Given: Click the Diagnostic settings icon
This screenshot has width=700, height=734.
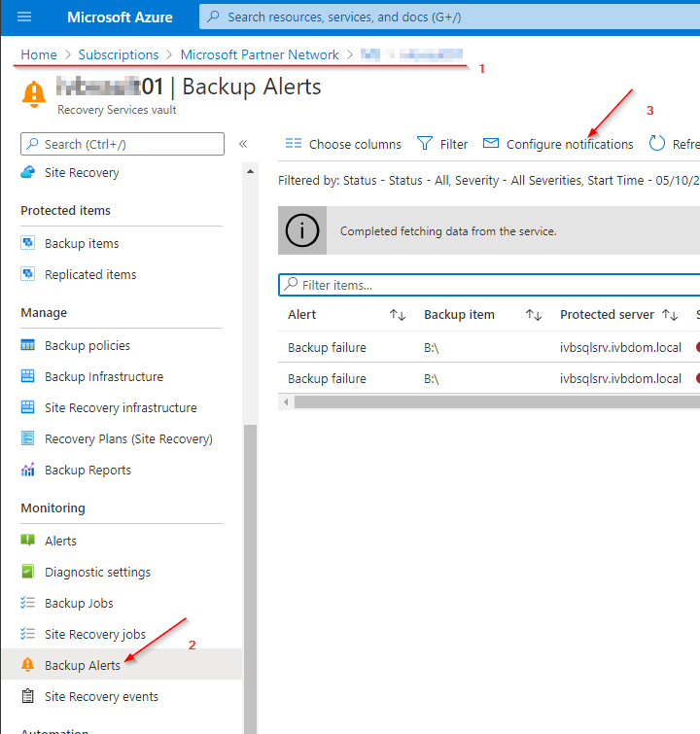Looking at the screenshot, I should [27, 572].
